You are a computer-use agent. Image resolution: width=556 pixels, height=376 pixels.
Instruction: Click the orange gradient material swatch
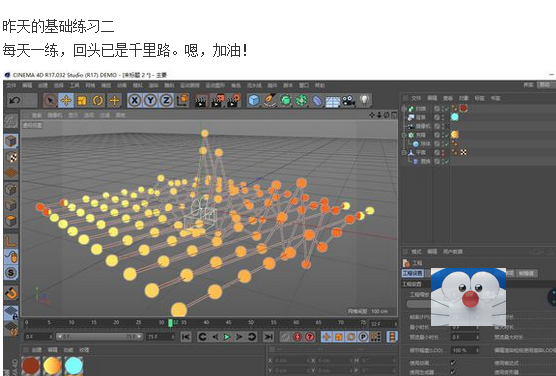[x=52, y=366]
